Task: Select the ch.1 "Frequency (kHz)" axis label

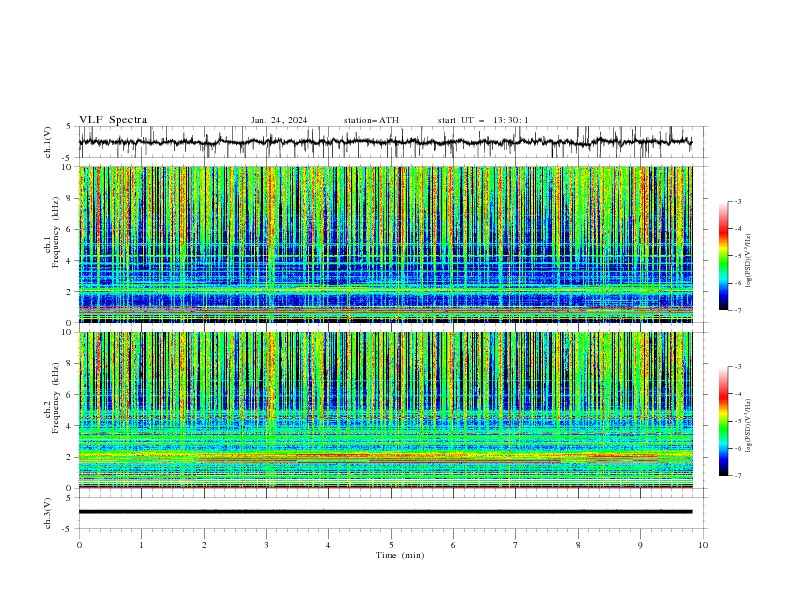Action: pyautogui.click(x=56, y=232)
